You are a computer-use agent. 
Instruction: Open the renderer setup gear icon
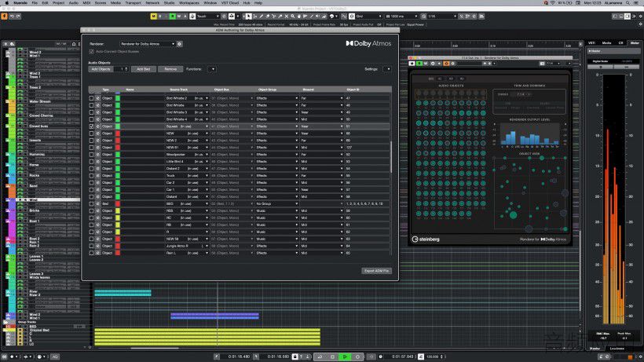tap(180, 44)
